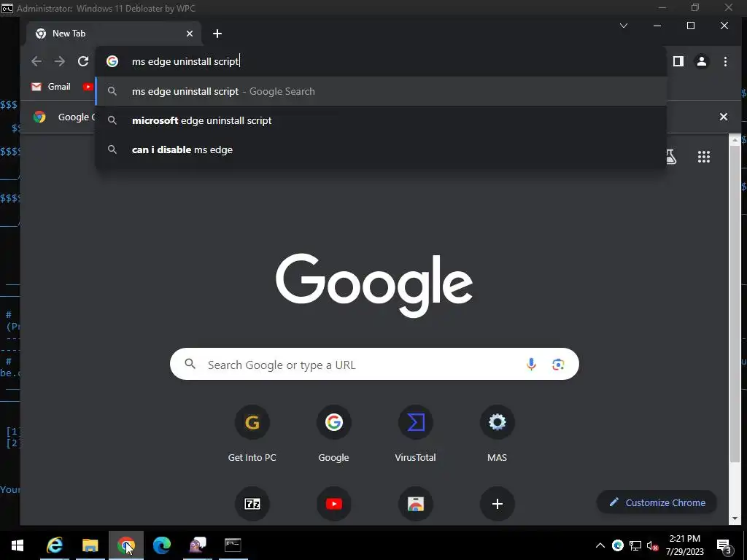Open the Google shortcut tile
747x560 pixels.
point(333,434)
